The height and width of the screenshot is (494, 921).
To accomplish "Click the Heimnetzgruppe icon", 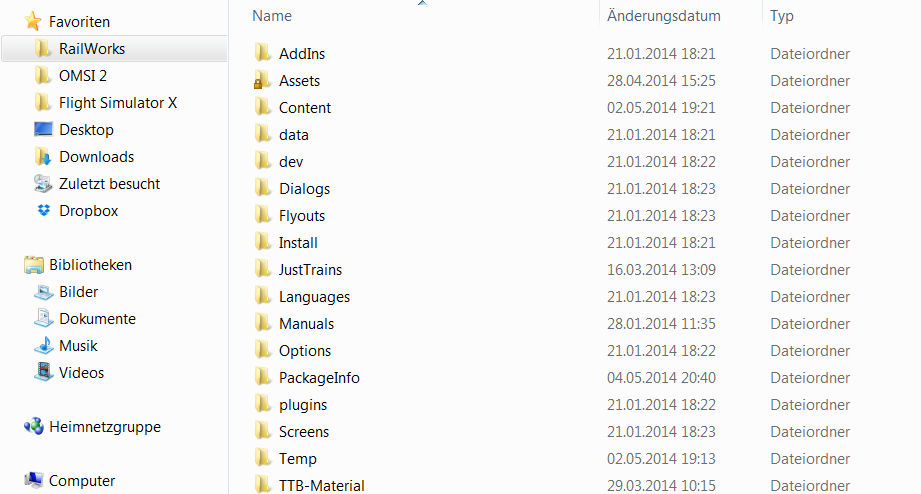I will (33, 426).
